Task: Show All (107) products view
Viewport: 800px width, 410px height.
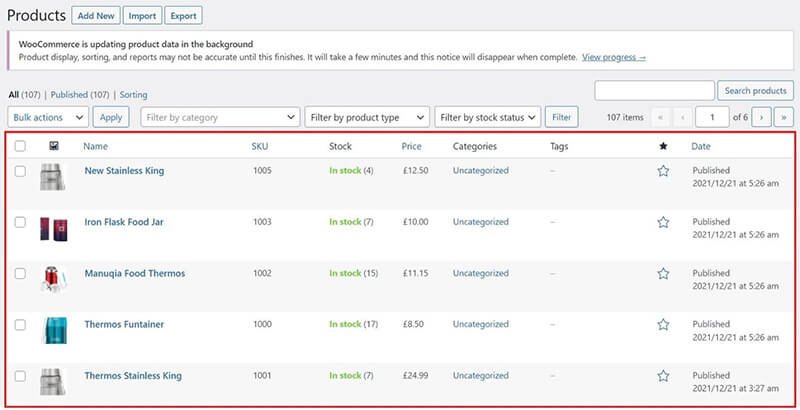Action: (x=24, y=95)
